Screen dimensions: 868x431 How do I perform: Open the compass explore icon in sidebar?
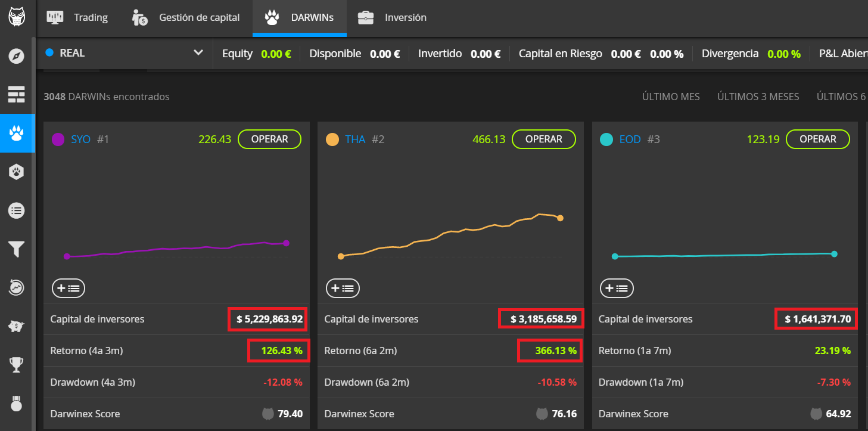tap(17, 57)
